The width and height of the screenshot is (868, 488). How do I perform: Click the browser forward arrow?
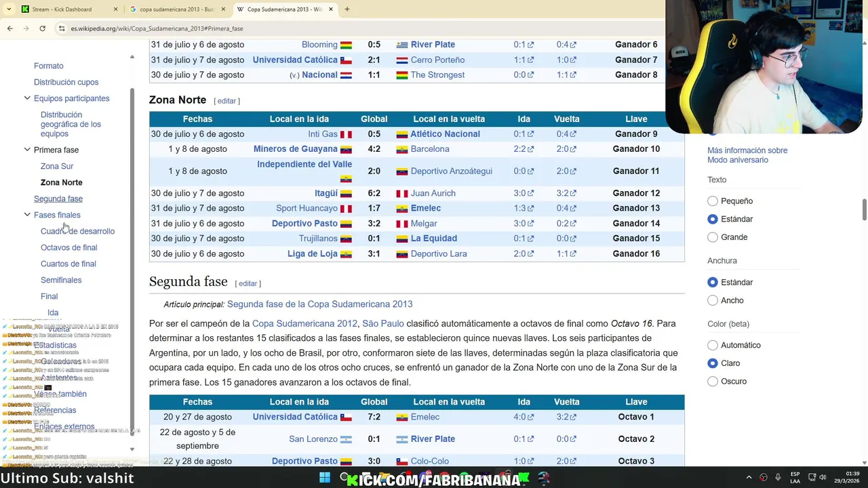click(x=26, y=28)
